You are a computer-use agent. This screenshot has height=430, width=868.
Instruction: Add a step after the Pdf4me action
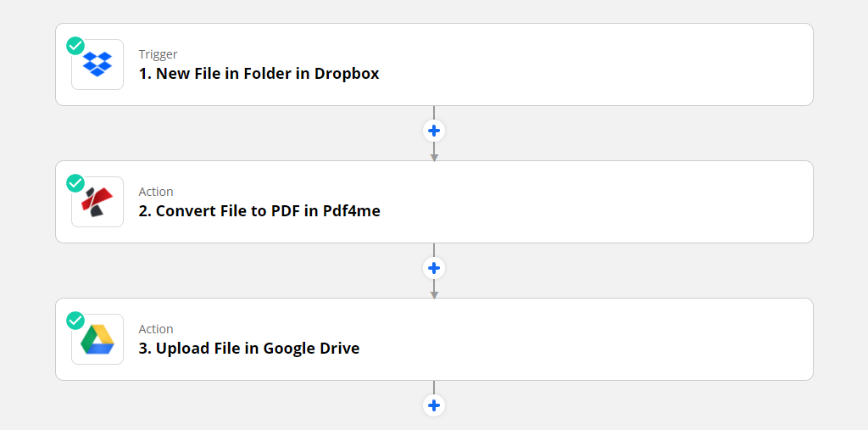tap(434, 269)
